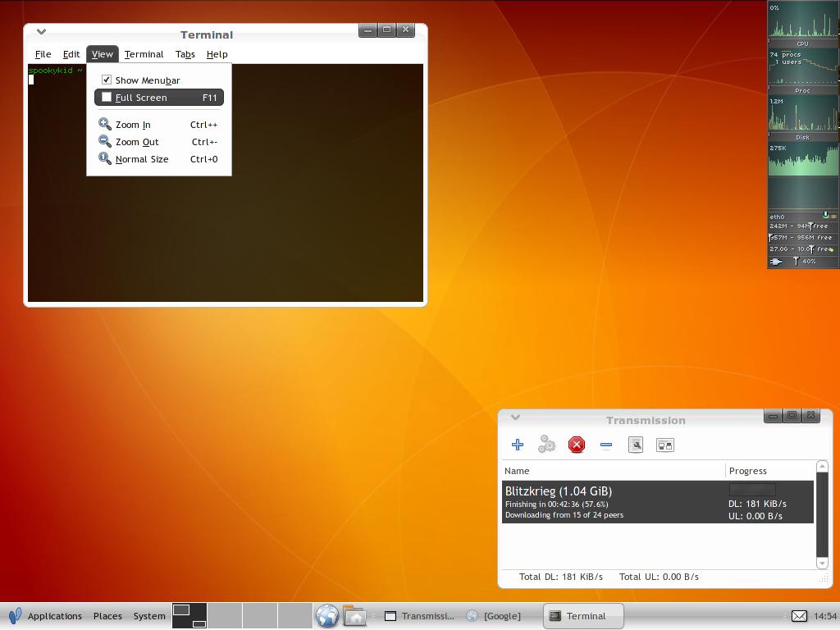Open the System menu in the panel
This screenshot has height=630, width=840.
149,616
